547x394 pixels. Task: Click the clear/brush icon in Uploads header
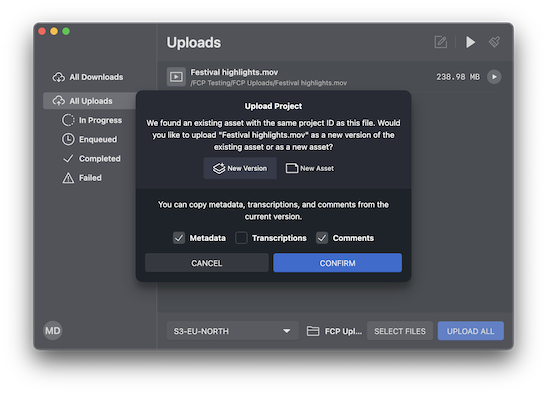point(494,42)
